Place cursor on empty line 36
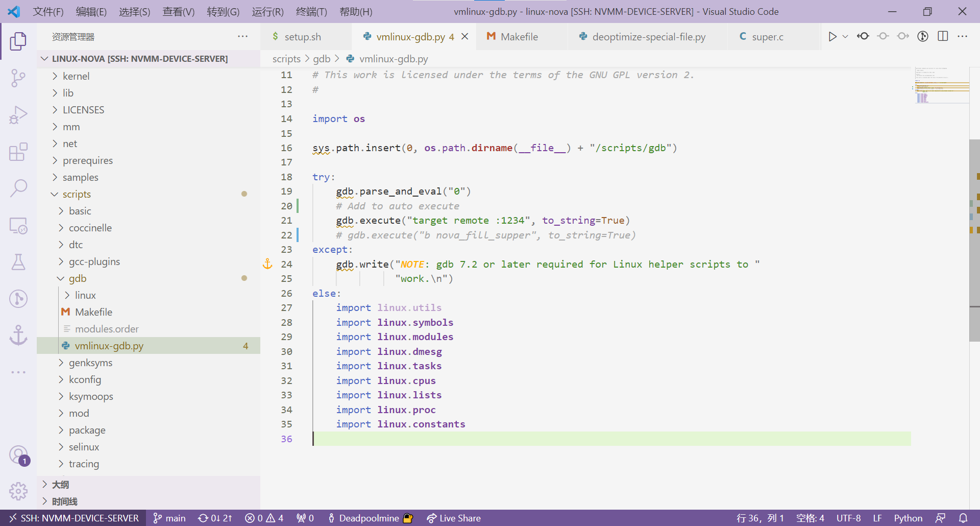The width and height of the screenshot is (980, 526). point(611,439)
